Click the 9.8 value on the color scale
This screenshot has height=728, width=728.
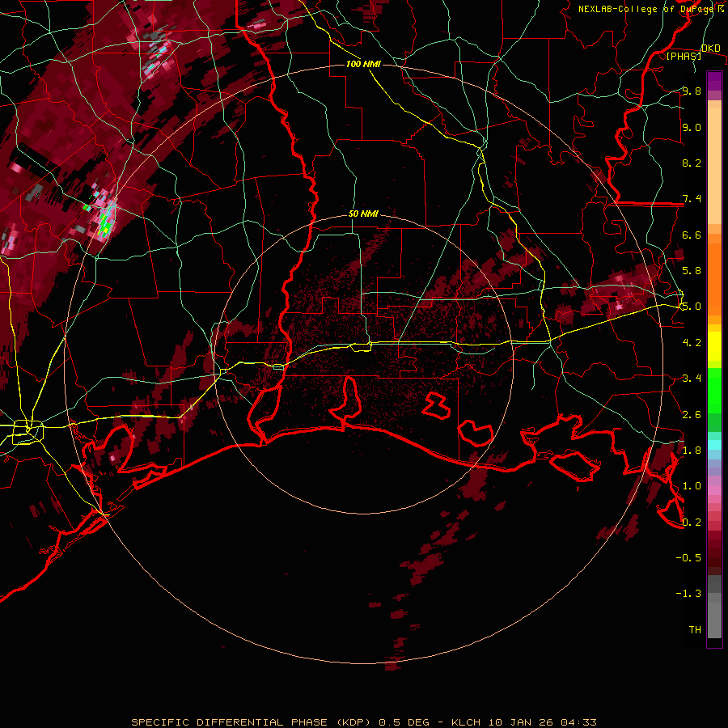(692, 91)
